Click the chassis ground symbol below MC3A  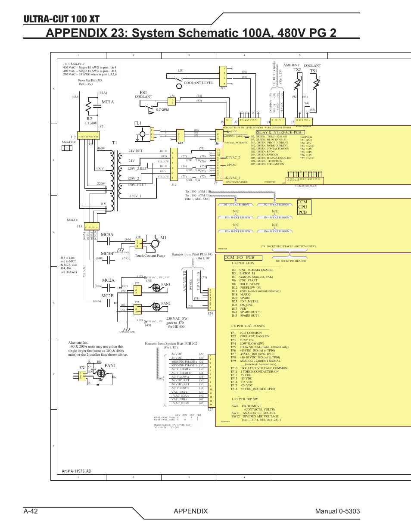coord(121,250)
